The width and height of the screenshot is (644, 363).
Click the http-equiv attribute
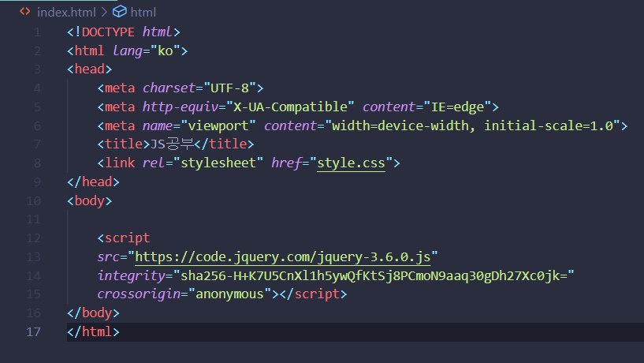[x=181, y=107]
